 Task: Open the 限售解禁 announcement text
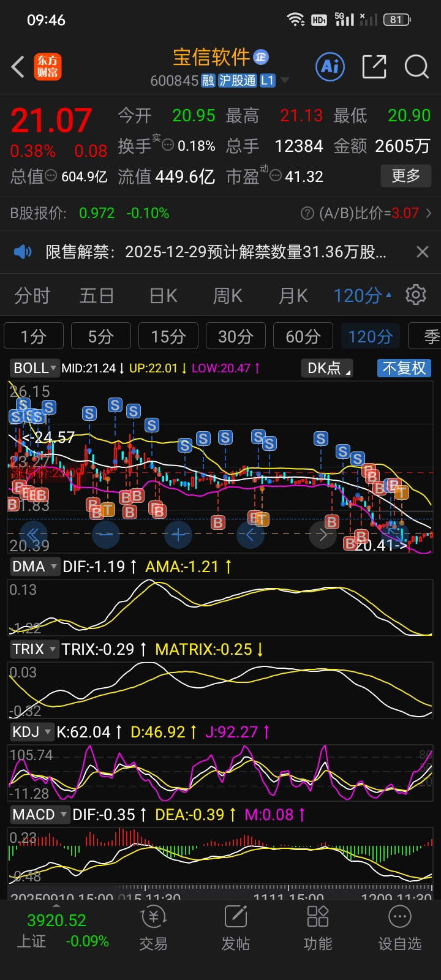coord(216,252)
